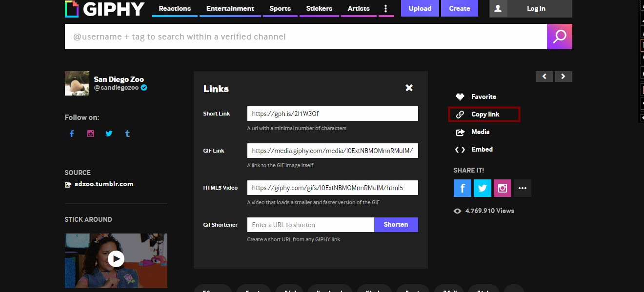Click the 4.769.910 Views text
The height and width of the screenshot is (292, 644).
490,211
